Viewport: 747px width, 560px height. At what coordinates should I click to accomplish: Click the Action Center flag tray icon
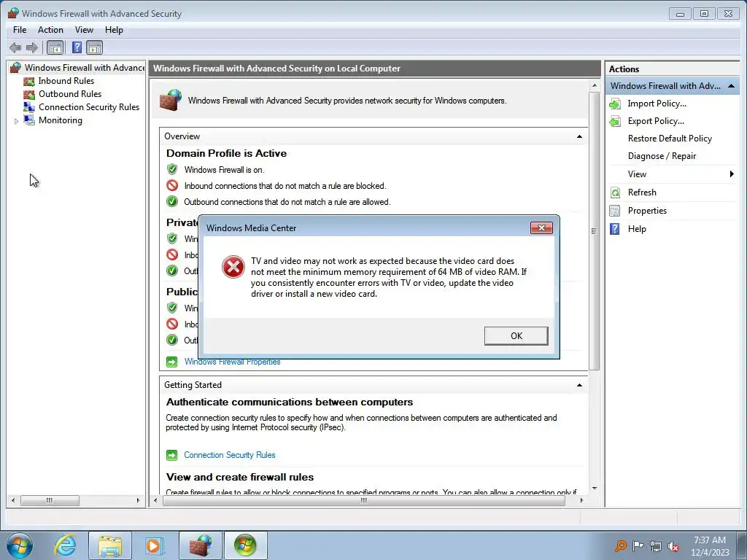point(638,546)
